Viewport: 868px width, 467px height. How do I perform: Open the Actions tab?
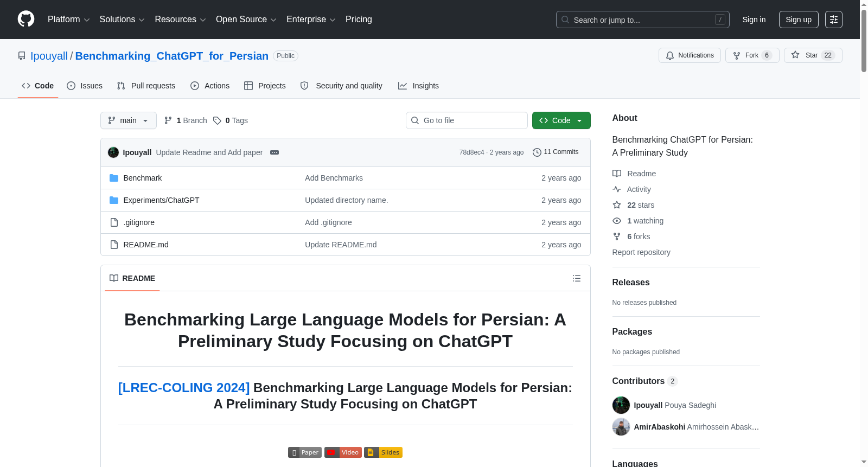point(210,86)
